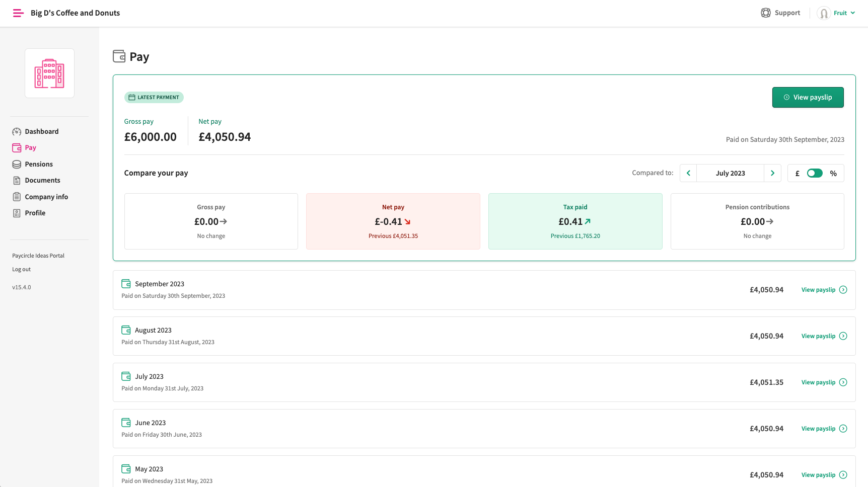The width and height of the screenshot is (868, 487).
Task: Open the hamburger menu icon
Action: click(x=18, y=13)
